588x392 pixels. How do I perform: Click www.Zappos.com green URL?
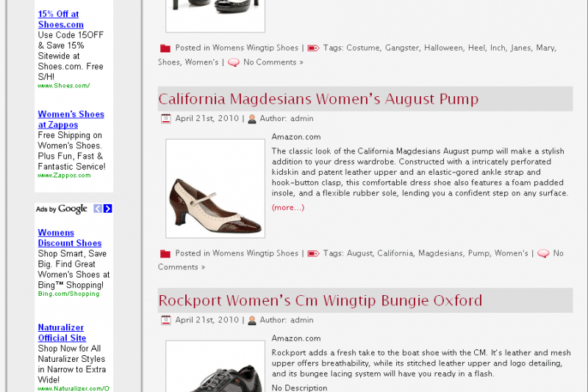pyautogui.click(x=64, y=175)
